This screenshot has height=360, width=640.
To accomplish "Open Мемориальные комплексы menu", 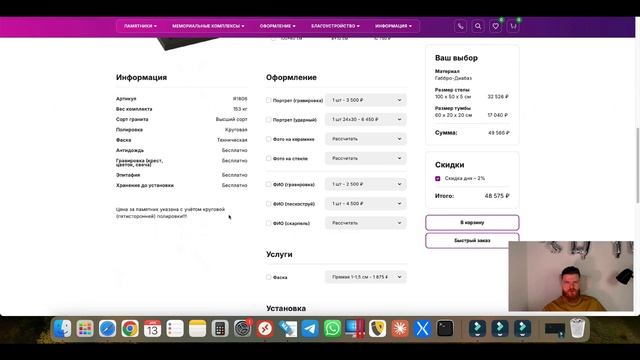I will (208, 26).
